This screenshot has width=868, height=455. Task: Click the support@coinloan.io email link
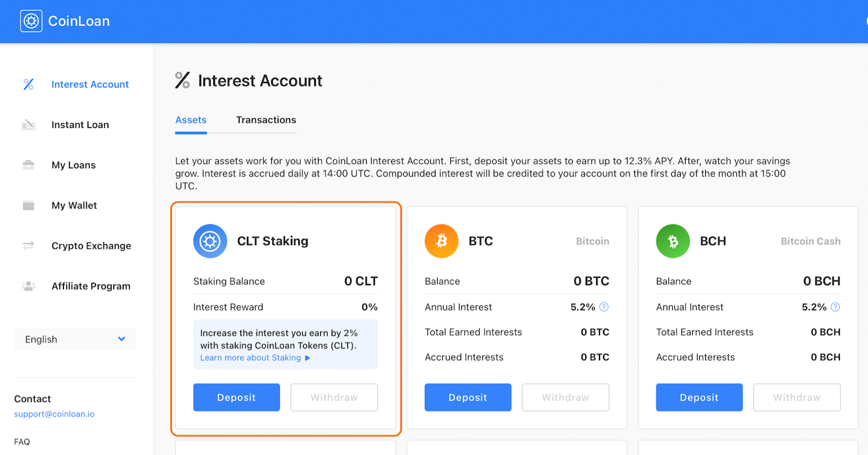[54, 414]
